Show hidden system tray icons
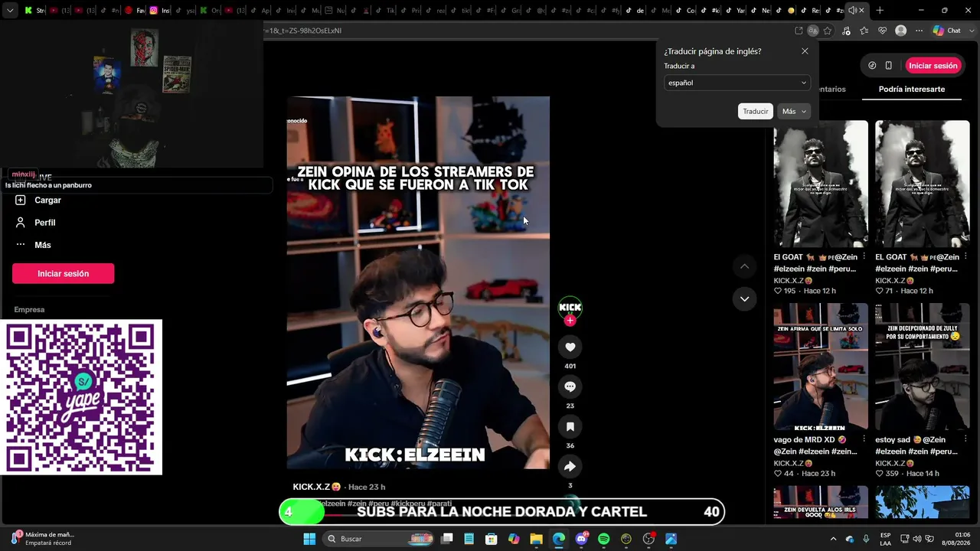980x551 pixels. coord(834,539)
